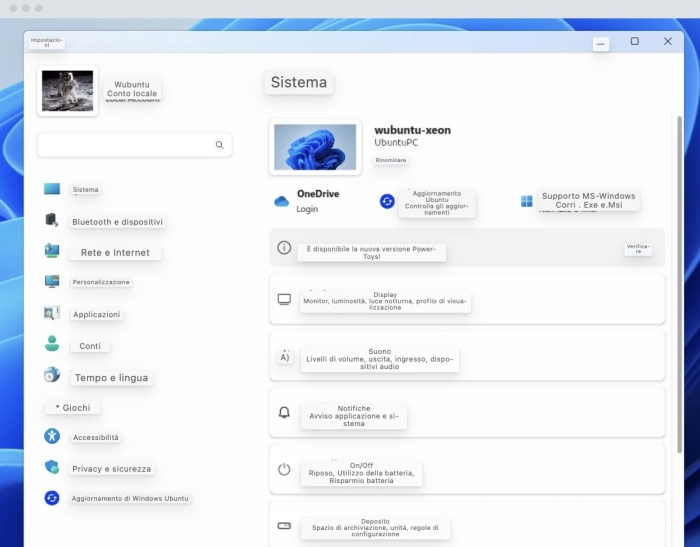The height and width of the screenshot is (547, 700).
Task: Open Privacy e sicurezza settings
Action: click(112, 469)
